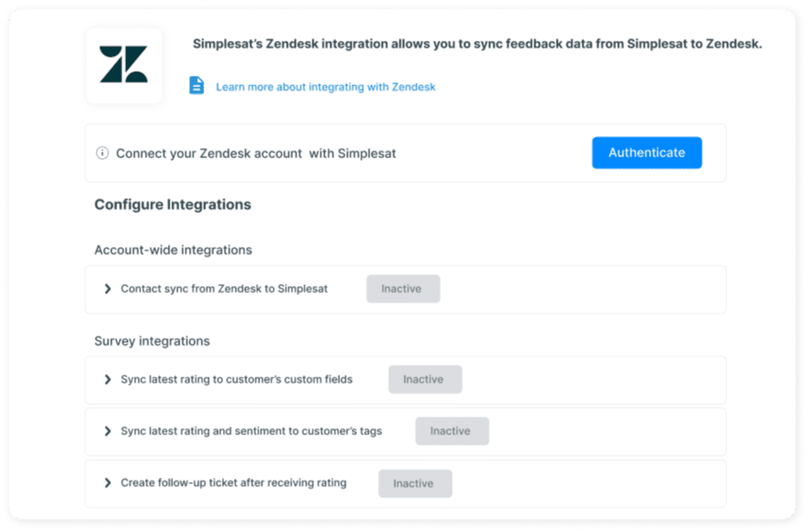808x532 pixels.
Task: Toggle the Inactive badge for custom fields sync
Action: tap(425, 379)
